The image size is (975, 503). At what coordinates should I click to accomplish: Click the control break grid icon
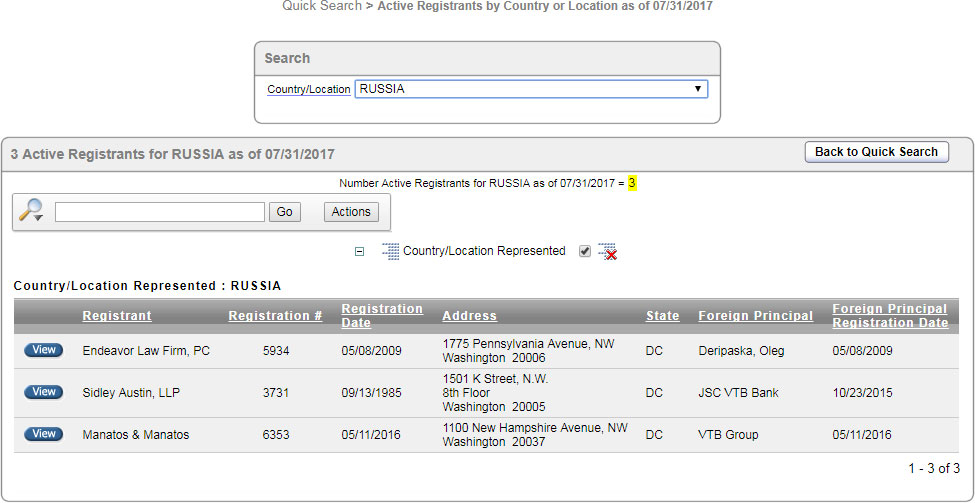390,252
